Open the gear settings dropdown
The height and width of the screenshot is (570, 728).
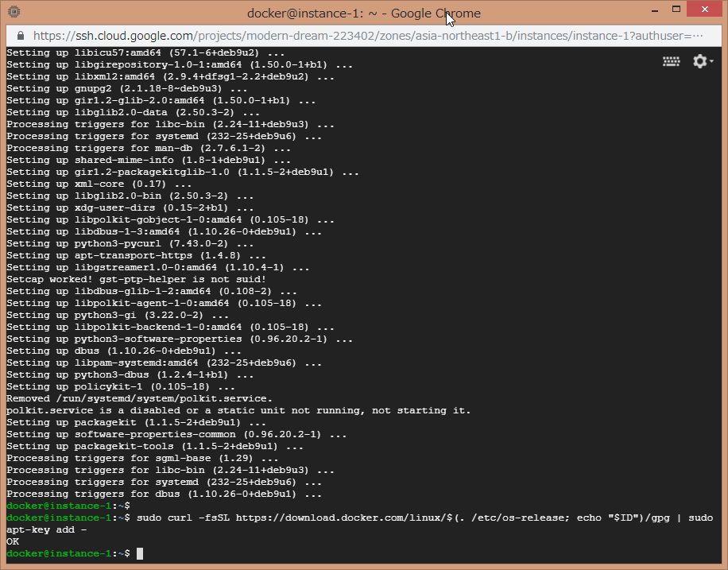(x=703, y=61)
